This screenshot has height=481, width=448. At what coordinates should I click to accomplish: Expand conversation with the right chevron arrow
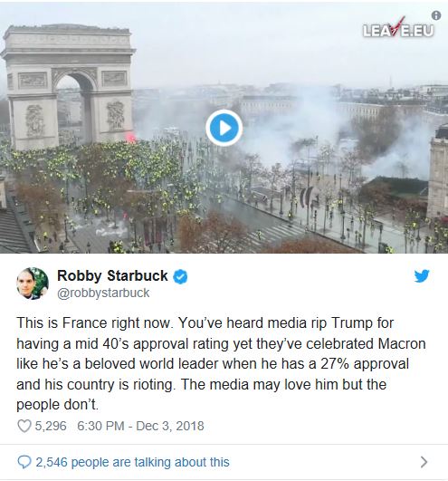[424, 462]
